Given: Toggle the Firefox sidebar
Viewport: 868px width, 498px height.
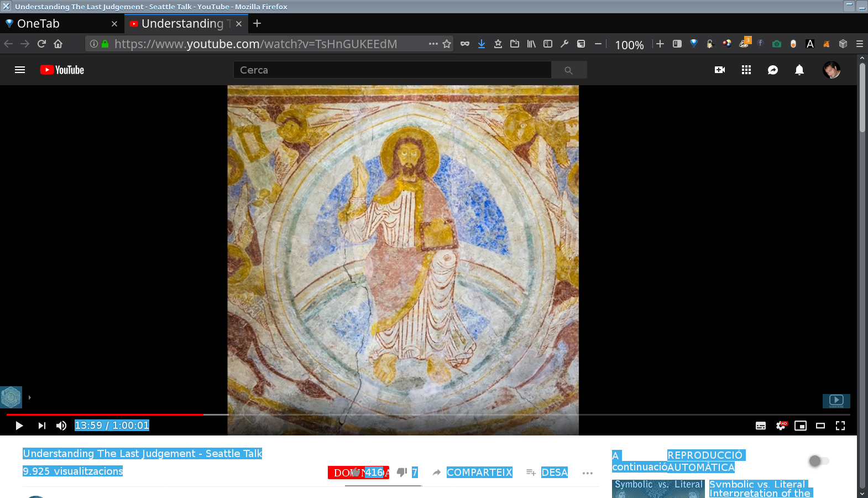Looking at the screenshot, I should [x=548, y=44].
